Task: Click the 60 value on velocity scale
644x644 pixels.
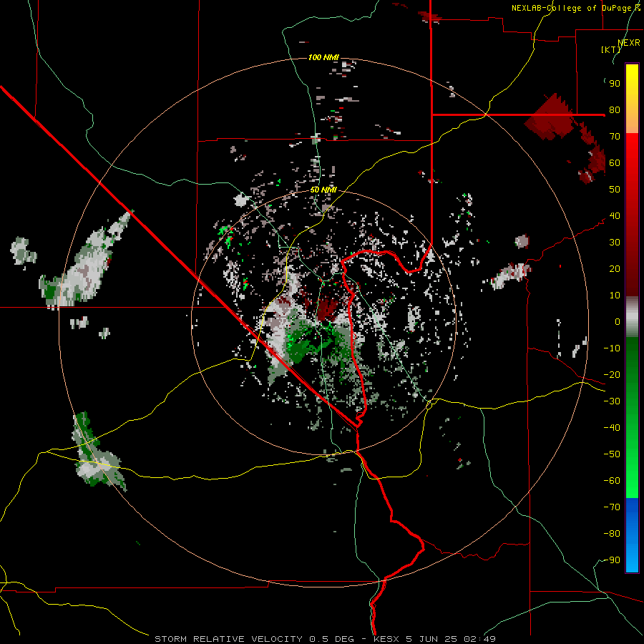Action: pyautogui.click(x=615, y=163)
